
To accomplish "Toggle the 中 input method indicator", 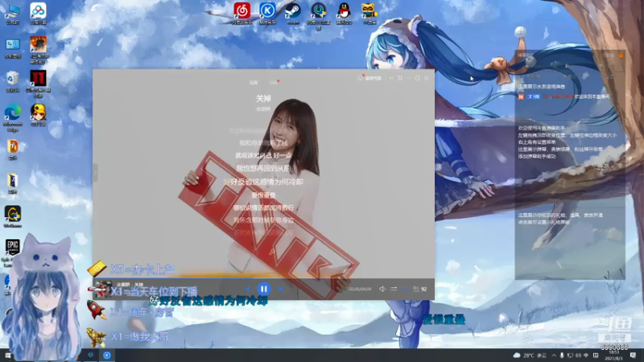I will (x=586, y=356).
